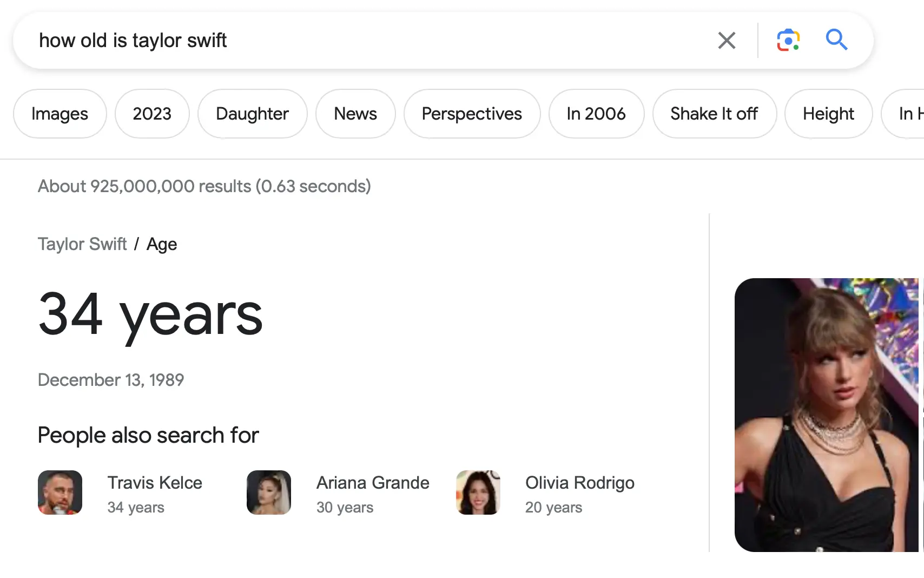
Task: Open the Ariana Grande name link
Action: [373, 483]
